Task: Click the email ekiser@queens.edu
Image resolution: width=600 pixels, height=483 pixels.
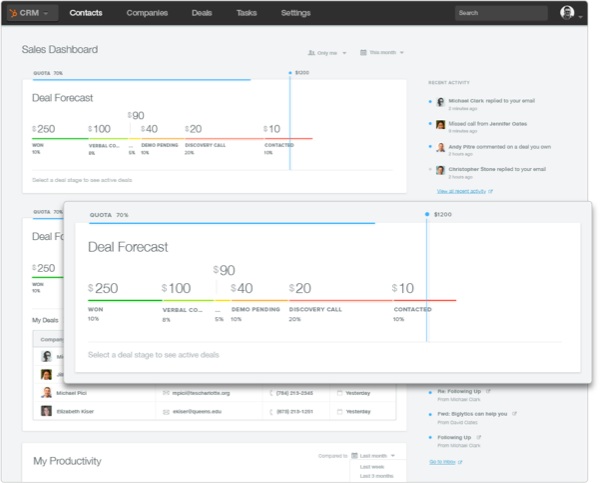Action: click(x=197, y=412)
